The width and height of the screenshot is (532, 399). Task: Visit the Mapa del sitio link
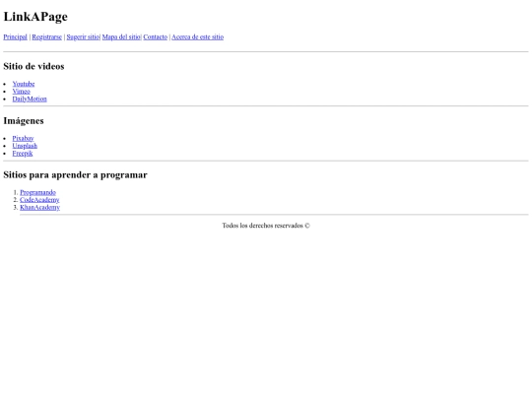121,37
